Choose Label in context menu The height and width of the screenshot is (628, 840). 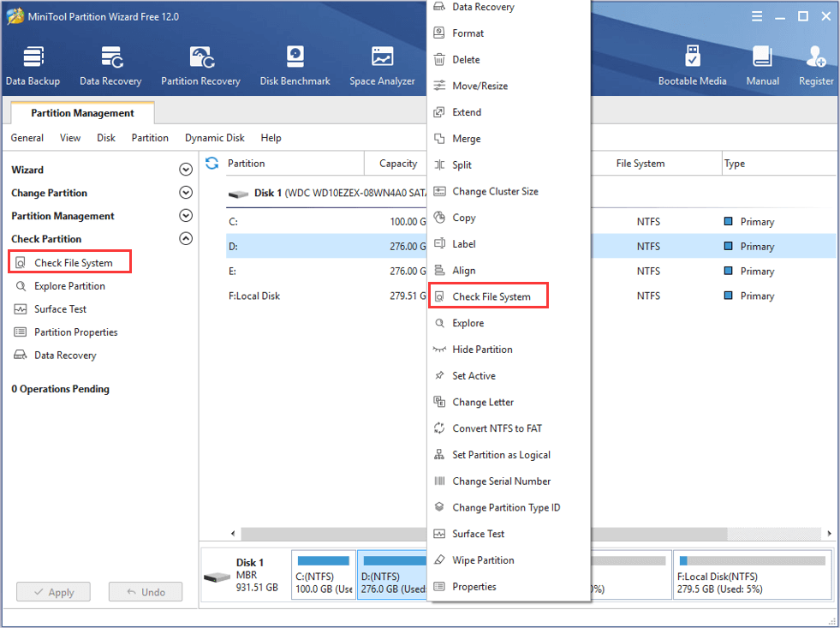click(509, 244)
